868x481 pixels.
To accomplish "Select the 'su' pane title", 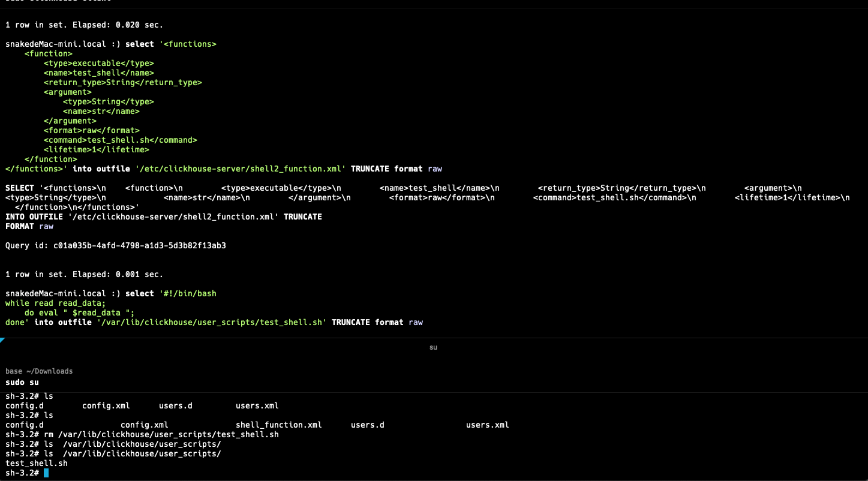I will pyautogui.click(x=433, y=347).
